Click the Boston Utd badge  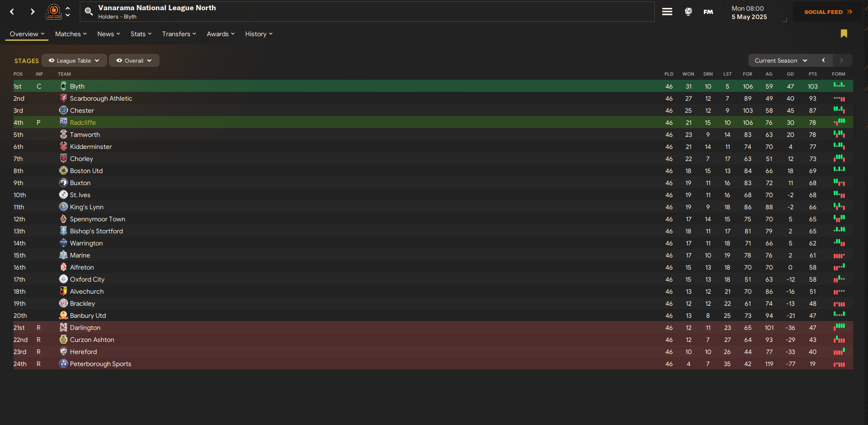[64, 170]
